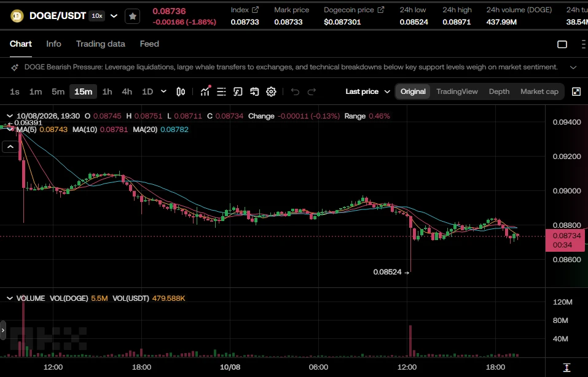The width and height of the screenshot is (588, 377).
Task: Set the chart interval to 1s
Action: (x=15, y=92)
